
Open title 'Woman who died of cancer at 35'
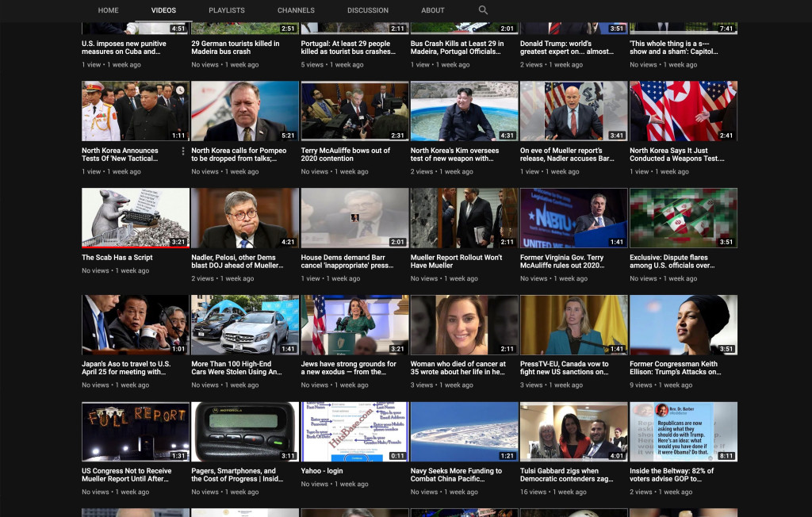(x=458, y=368)
